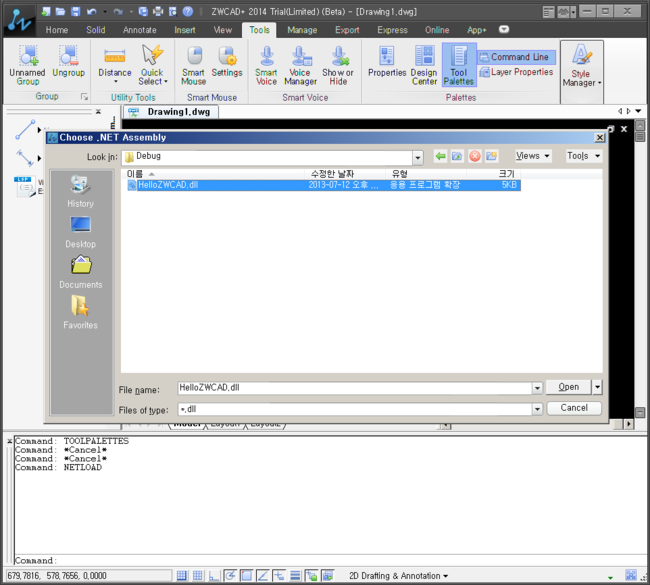Switch to the Manage ribbon tab
The image size is (650, 585).
[x=302, y=30]
